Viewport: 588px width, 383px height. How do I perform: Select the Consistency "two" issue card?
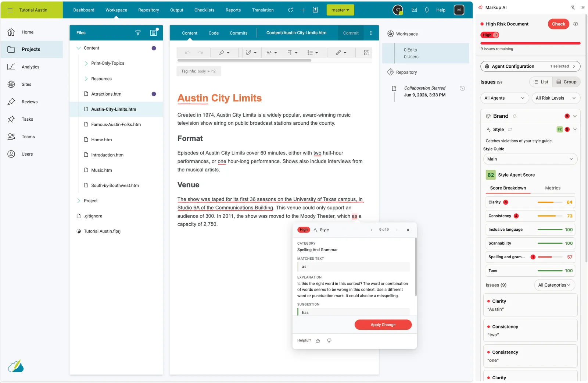pyautogui.click(x=530, y=330)
